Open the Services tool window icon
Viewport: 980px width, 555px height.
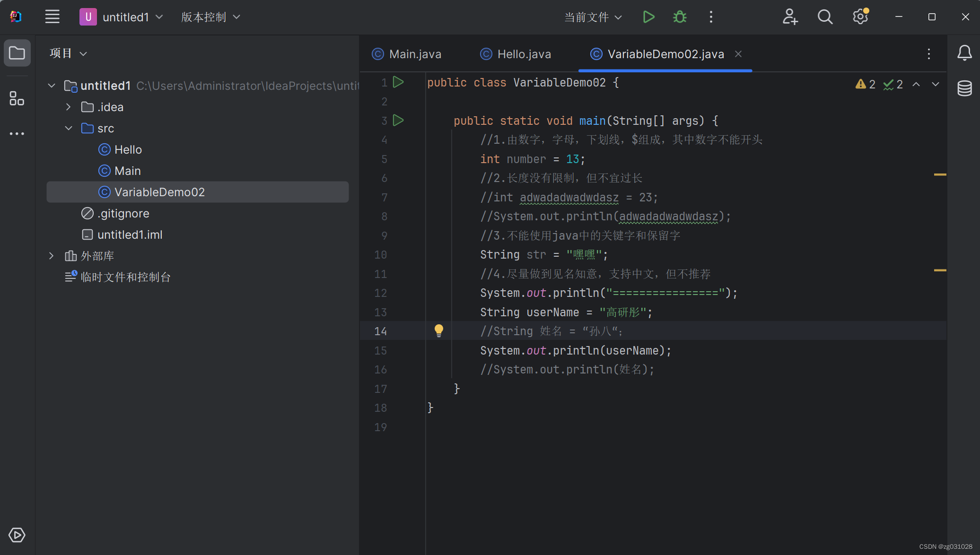tap(17, 535)
